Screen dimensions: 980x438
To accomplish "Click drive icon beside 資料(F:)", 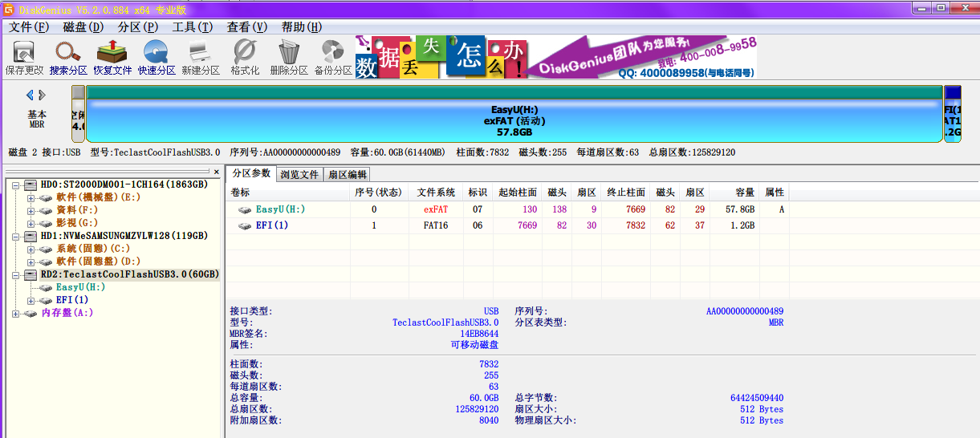I will [x=47, y=210].
